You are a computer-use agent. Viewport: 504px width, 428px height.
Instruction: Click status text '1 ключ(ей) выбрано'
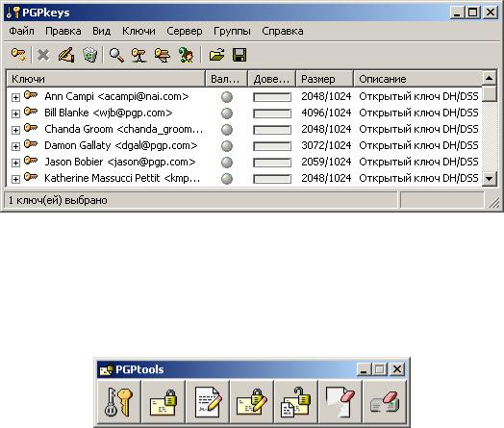[58, 200]
